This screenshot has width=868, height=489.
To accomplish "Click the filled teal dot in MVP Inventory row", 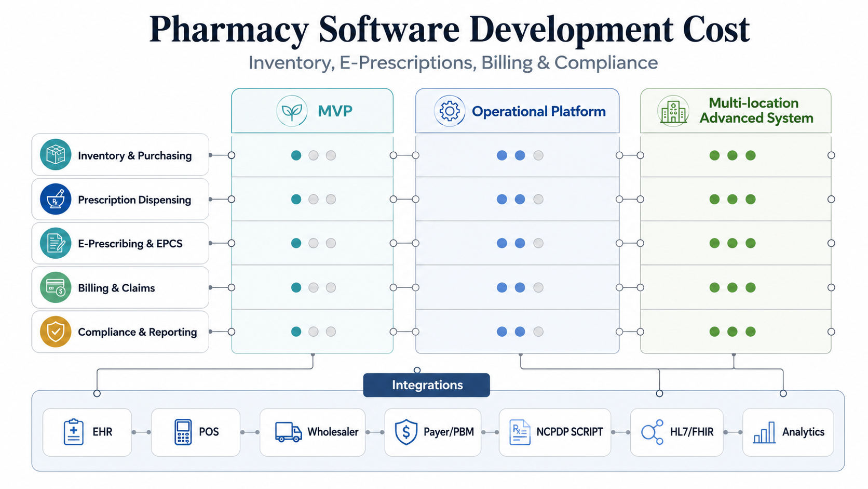I will point(296,155).
